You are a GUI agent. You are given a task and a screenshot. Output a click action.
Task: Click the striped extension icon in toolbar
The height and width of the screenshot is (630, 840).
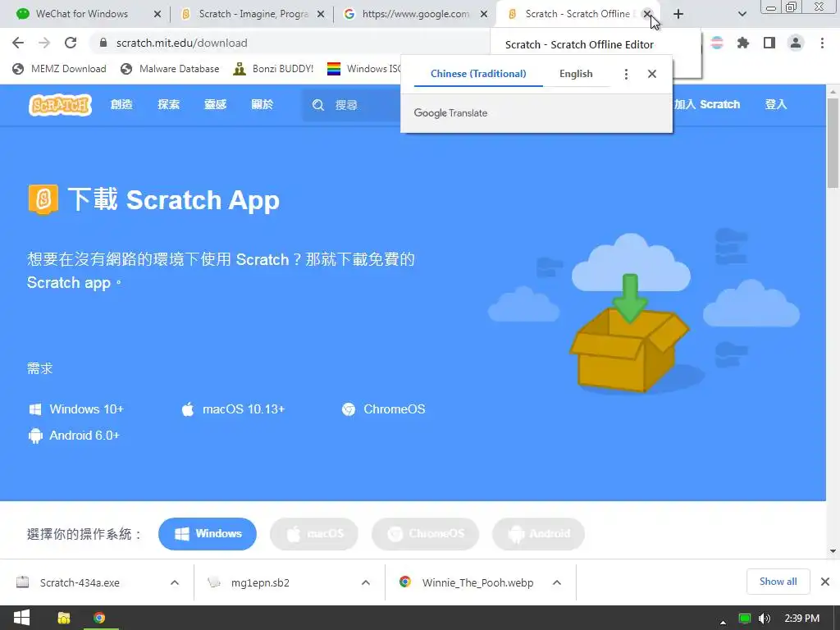click(717, 43)
